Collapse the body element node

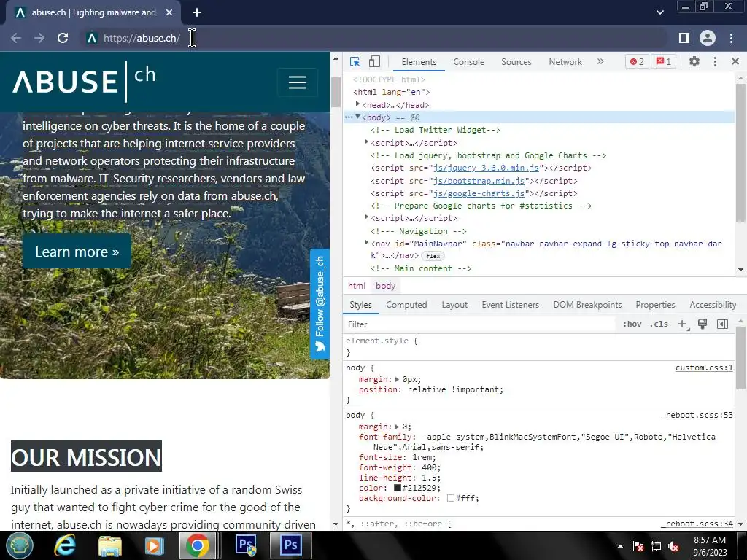pyautogui.click(x=357, y=117)
